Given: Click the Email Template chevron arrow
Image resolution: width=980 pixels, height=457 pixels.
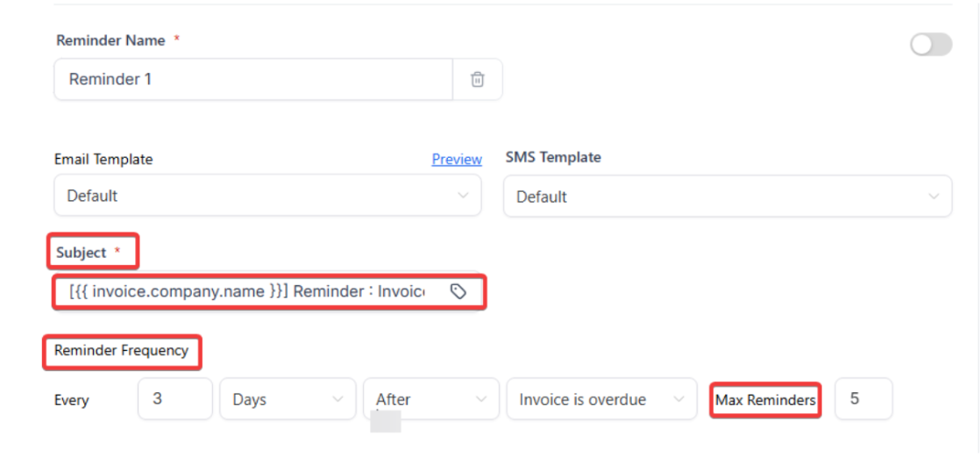Looking at the screenshot, I should [464, 196].
